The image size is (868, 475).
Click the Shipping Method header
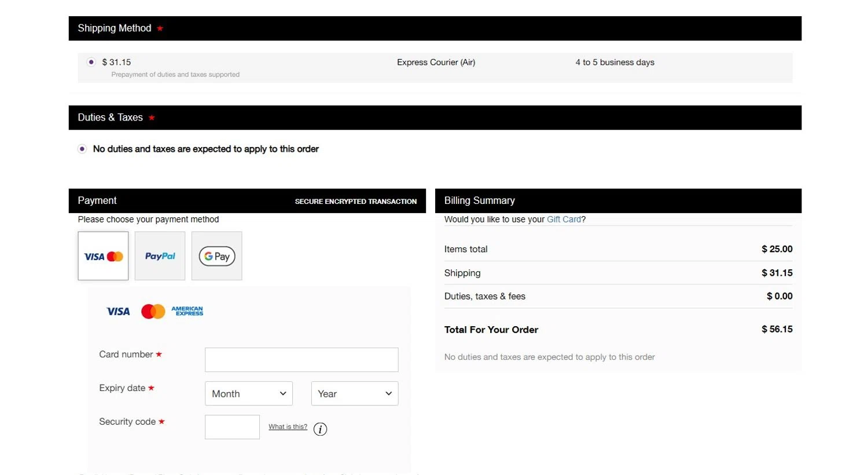click(435, 28)
